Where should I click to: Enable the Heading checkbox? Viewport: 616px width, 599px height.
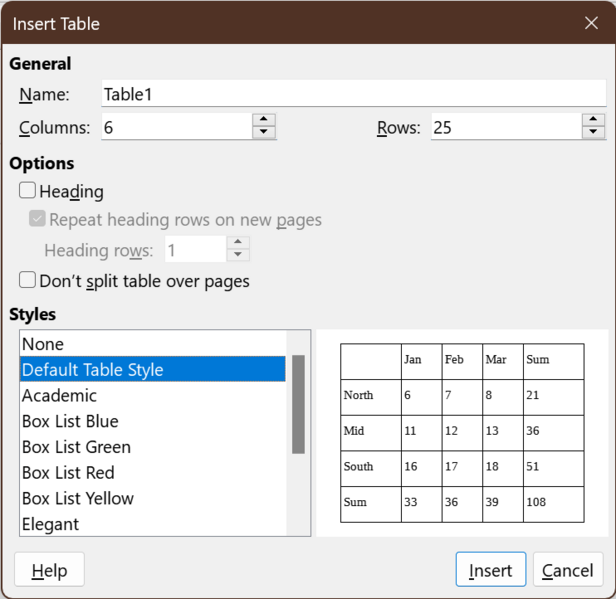pyautogui.click(x=28, y=190)
